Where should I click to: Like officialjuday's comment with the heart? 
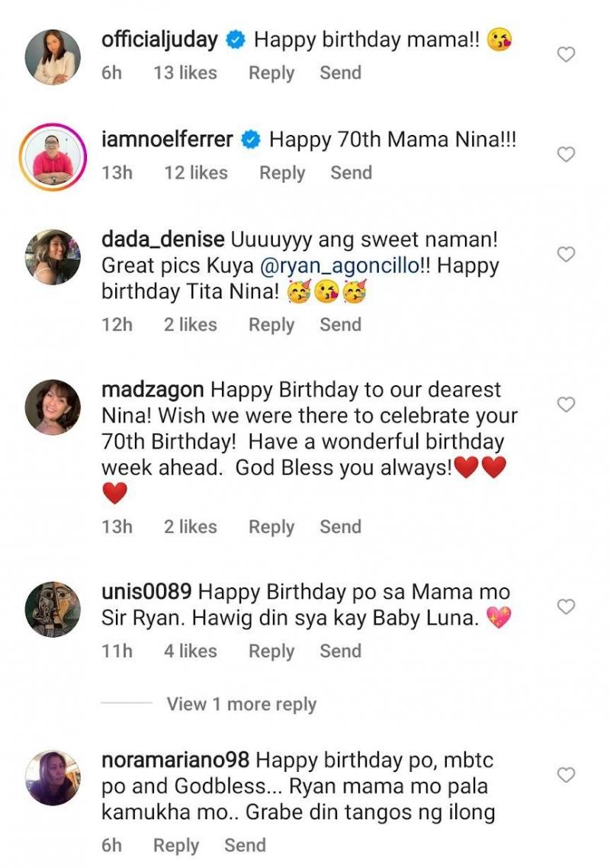566,55
